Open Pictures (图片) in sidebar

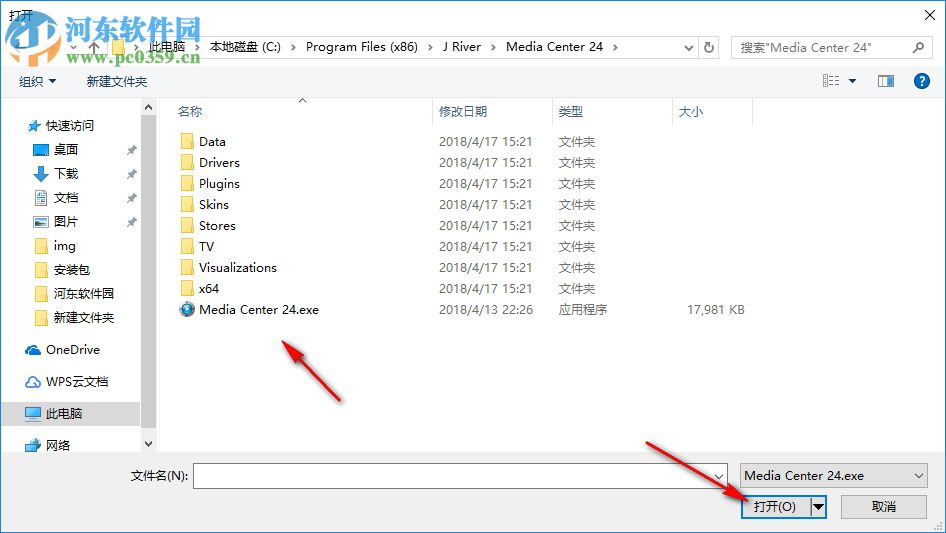point(66,222)
